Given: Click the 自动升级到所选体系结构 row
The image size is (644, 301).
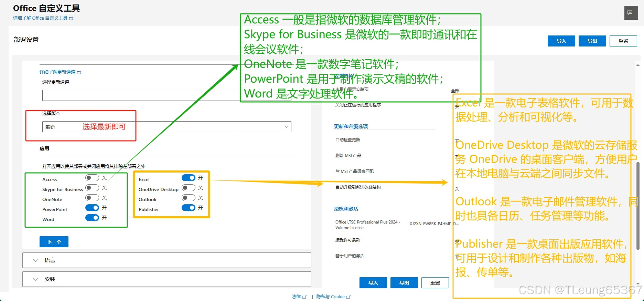Looking at the screenshot, I should [x=358, y=187].
